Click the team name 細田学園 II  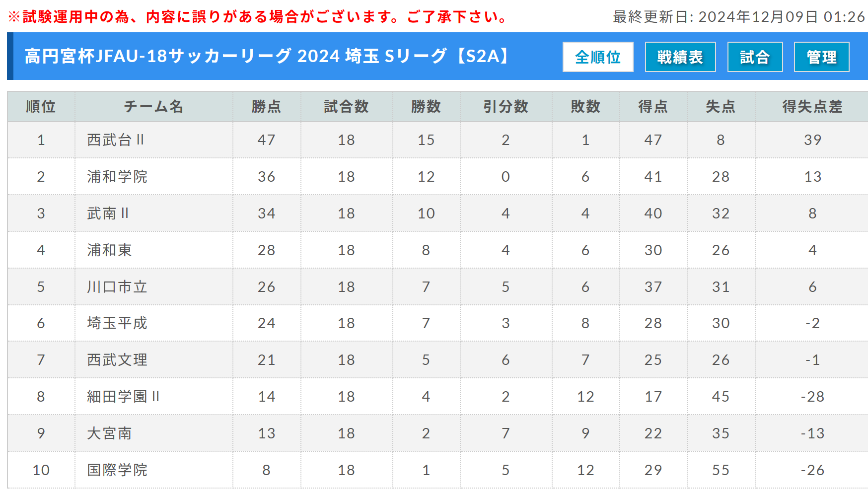coord(123,397)
